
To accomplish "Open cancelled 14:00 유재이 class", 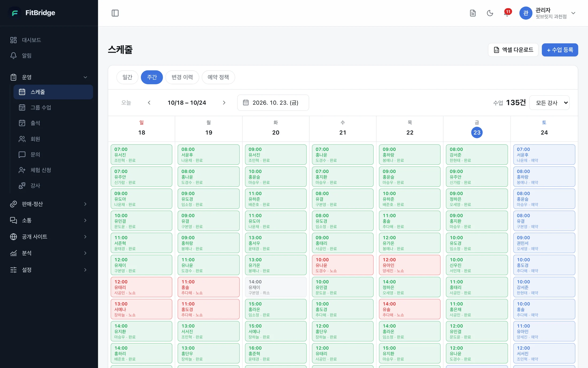I will pyautogui.click(x=276, y=287).
